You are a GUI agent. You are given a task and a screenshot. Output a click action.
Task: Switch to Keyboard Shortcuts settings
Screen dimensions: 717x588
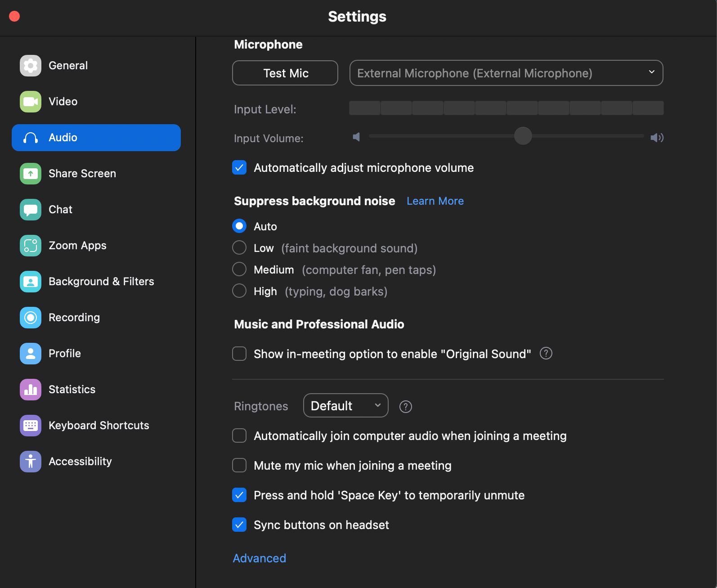[96, 426]
